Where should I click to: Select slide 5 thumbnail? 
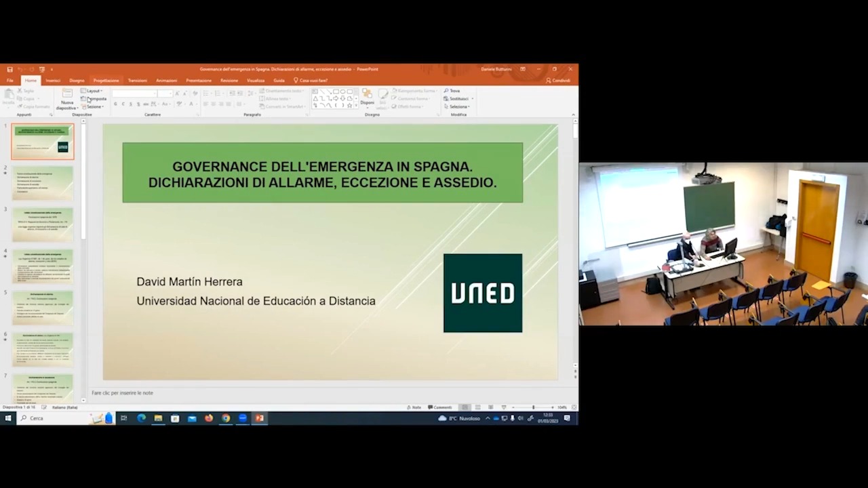(42, 308)
